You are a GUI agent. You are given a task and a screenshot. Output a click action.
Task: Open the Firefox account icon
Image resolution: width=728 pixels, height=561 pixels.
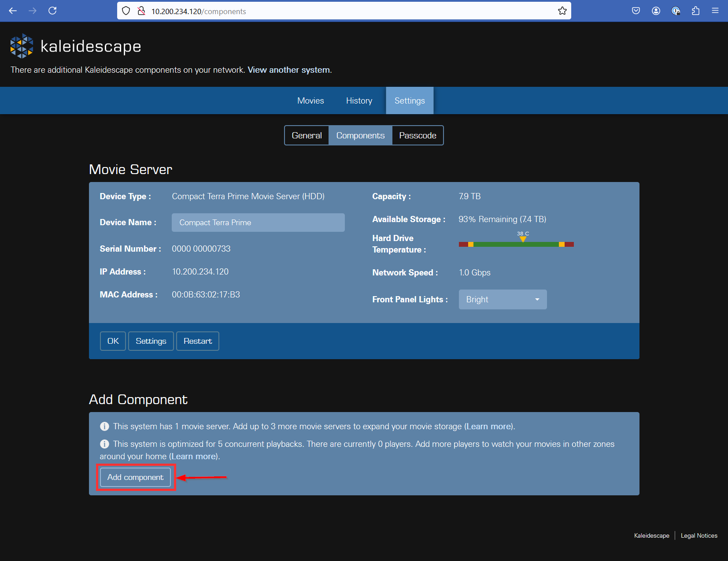coord(656,11)
